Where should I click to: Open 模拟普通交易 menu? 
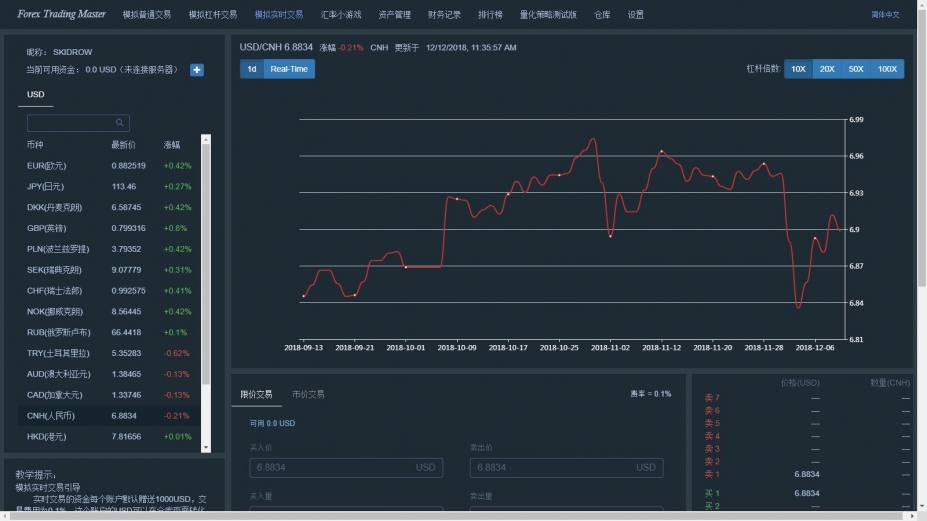click(147, 15)
